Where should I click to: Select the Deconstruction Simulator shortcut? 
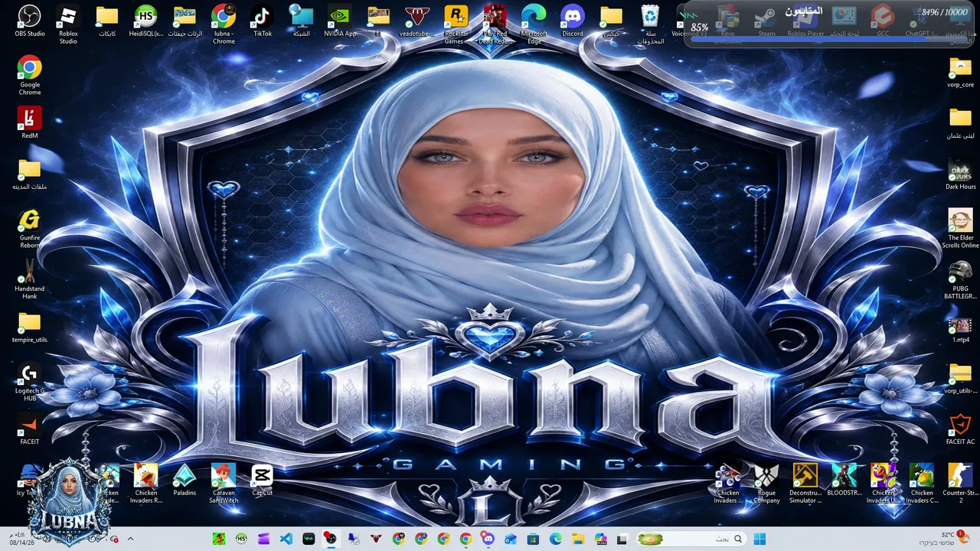pos(805,484)
